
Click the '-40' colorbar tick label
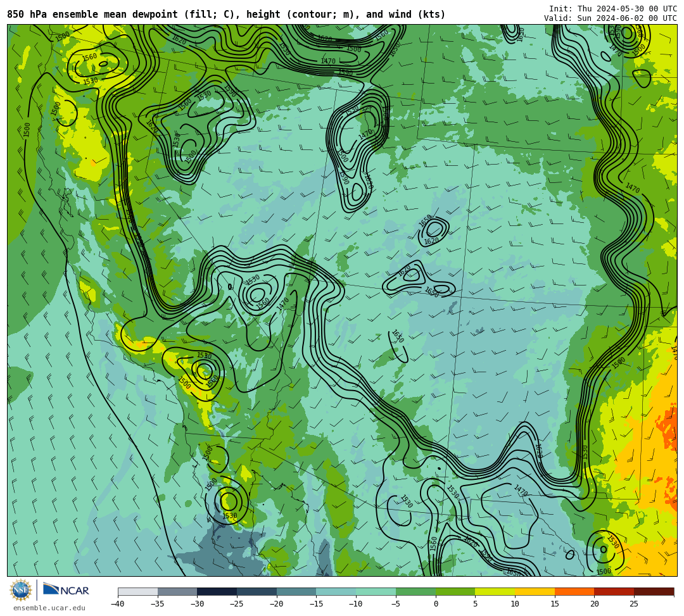point(117,604)
